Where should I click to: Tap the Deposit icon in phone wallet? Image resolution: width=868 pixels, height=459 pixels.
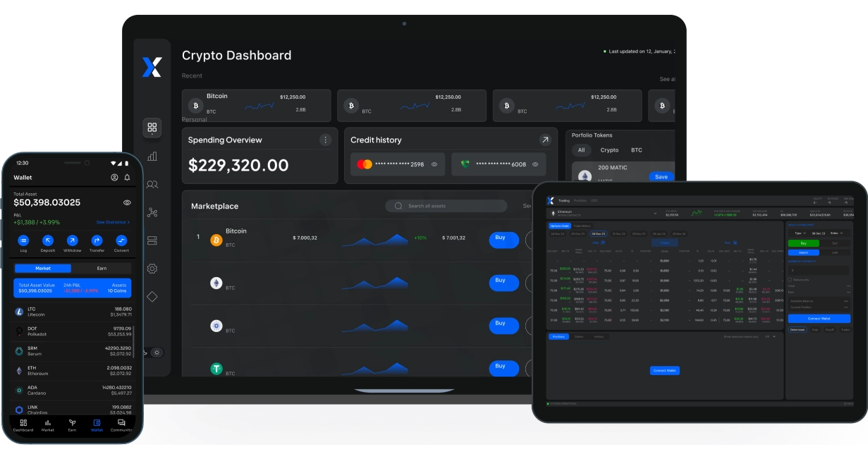pyautogui.click(x=48, y=240)
